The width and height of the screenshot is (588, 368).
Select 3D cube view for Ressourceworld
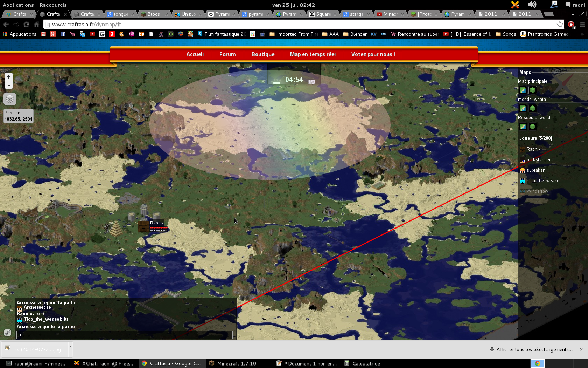533,127
